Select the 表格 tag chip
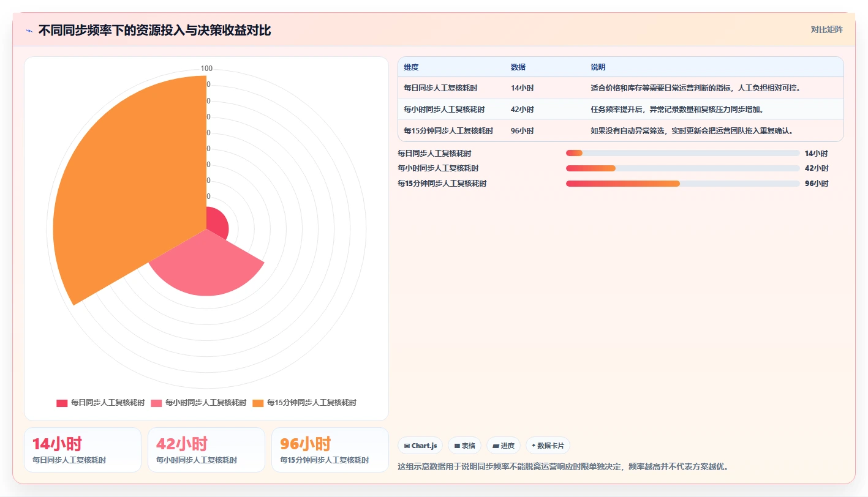Viewport: 868px width, 497px height. click(464, 446)
